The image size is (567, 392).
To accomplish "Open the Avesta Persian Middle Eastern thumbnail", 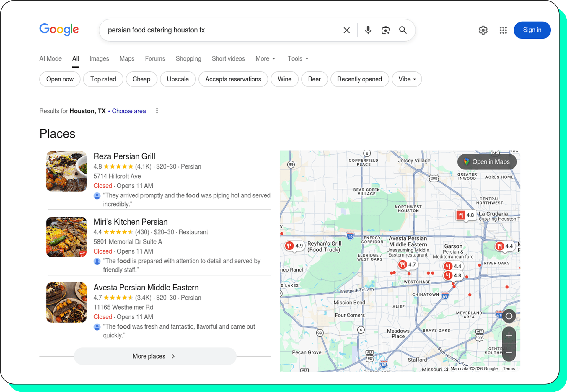I will coord(66,303).
